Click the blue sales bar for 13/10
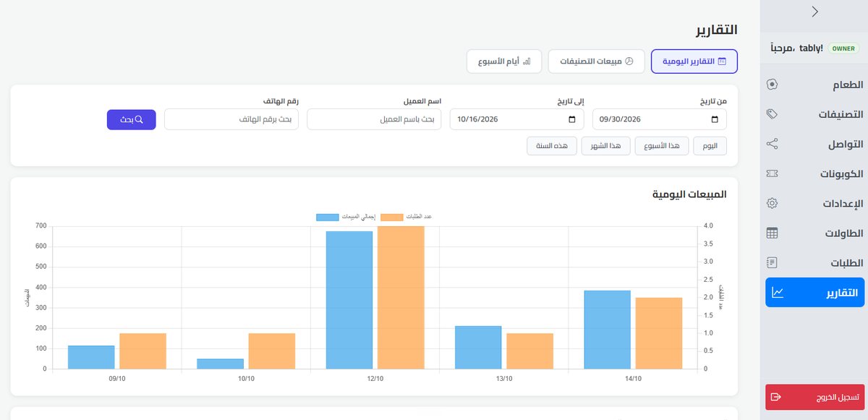This screenshot has height=420, width=868. [478, 348]
